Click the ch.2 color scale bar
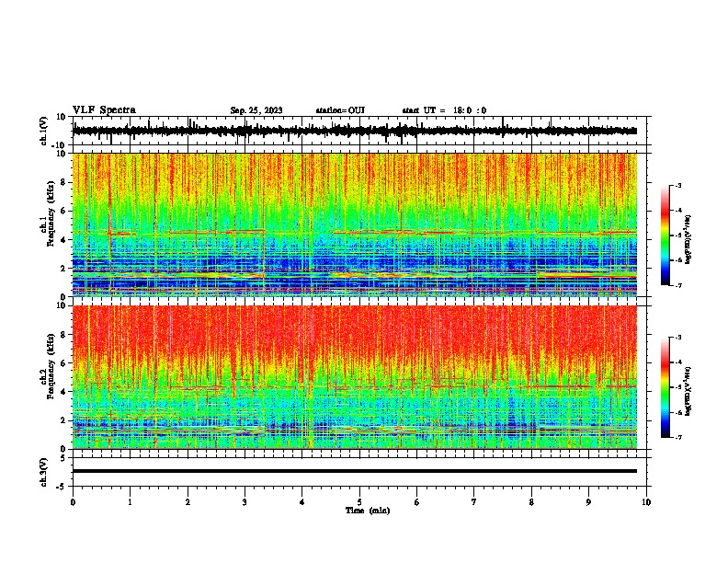The image size is (728, 563). pos(665,387)
